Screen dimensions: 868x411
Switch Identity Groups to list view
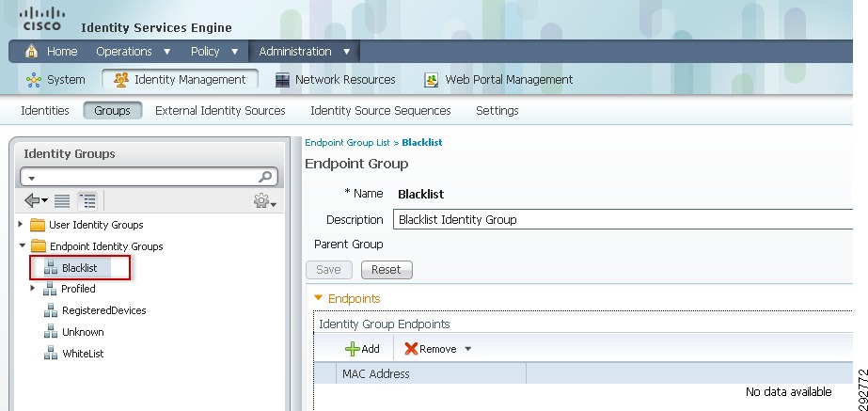point(62,200)
